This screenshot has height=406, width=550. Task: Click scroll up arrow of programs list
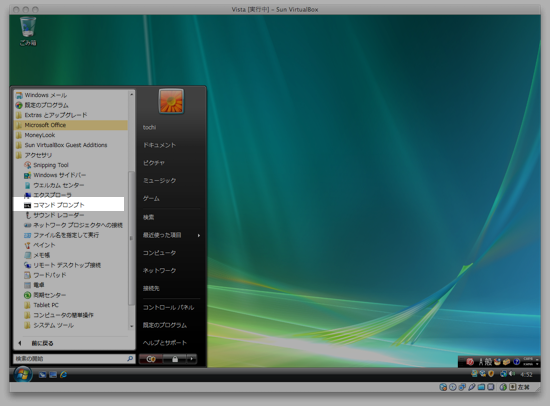[x=132, y=94]
